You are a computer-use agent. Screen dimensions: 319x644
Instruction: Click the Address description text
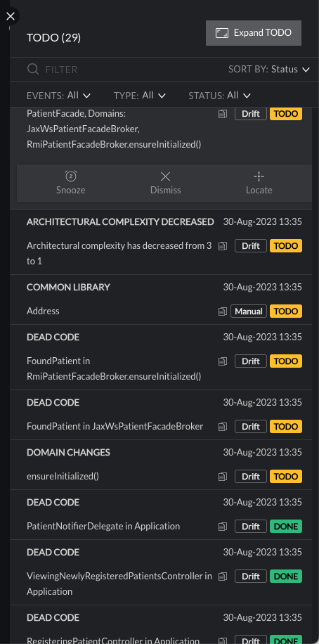click(43, 311)
